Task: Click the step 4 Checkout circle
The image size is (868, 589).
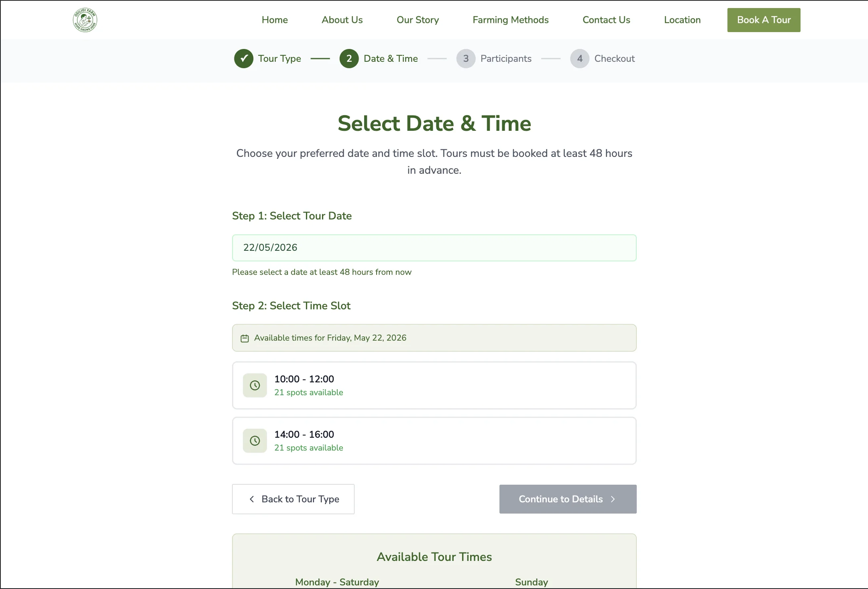Action: point(580,59)
